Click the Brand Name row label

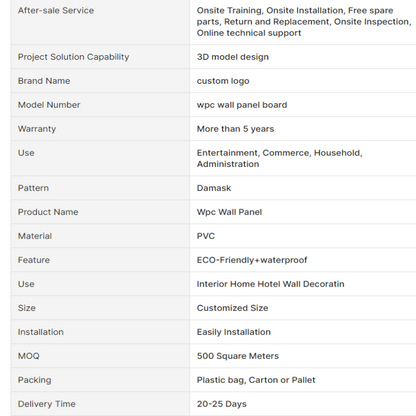tap(44, 81)
